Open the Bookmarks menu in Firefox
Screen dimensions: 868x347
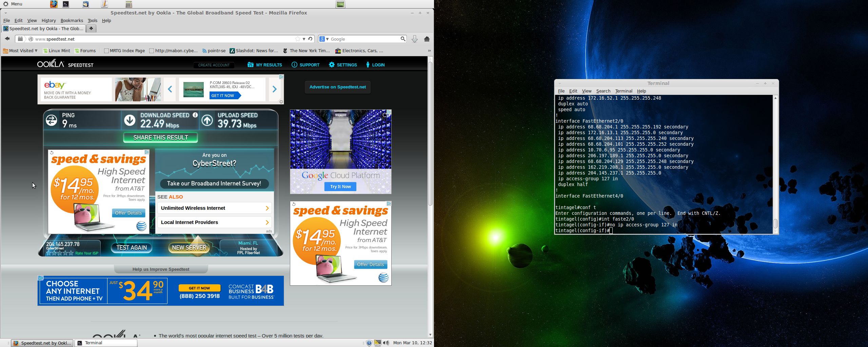[x=72, y=21]
